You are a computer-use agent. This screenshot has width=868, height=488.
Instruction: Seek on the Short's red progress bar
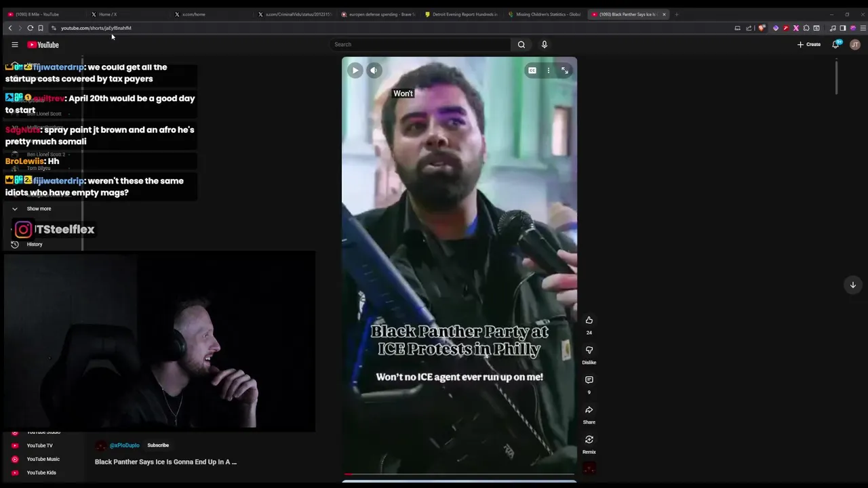[x=459, y=474]
